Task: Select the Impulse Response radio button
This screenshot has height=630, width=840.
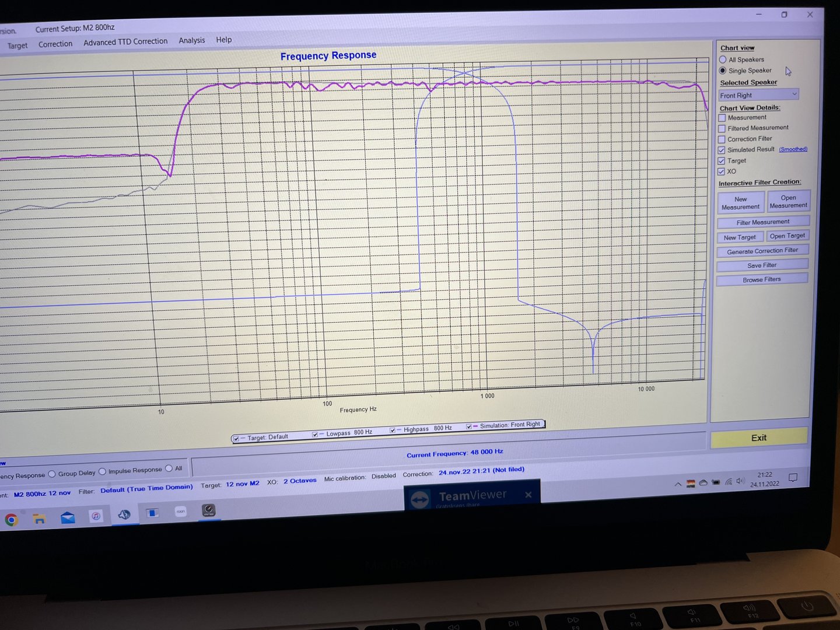Action: tap(103, 471)
